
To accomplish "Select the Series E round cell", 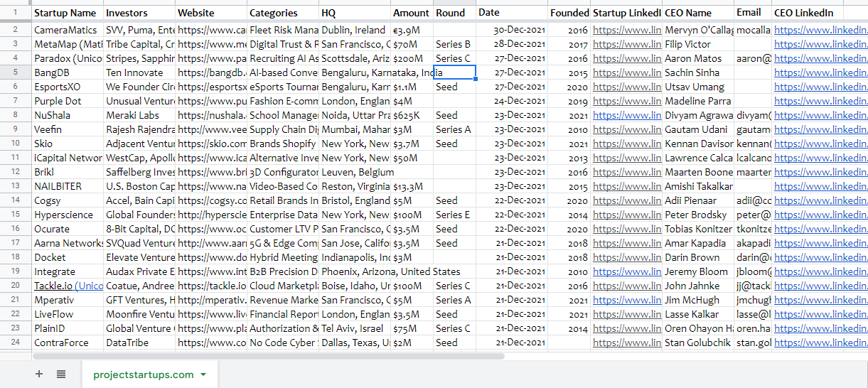I will (454, 215).
